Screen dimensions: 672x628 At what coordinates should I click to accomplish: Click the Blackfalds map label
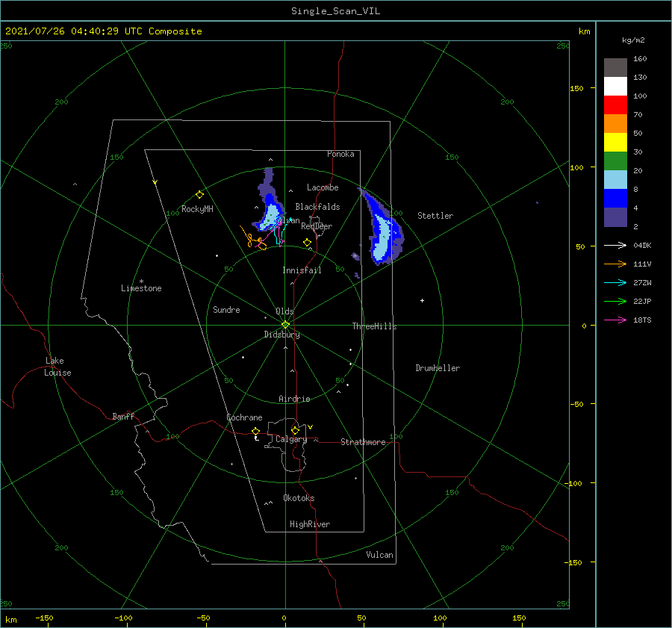tap(317, 207)
